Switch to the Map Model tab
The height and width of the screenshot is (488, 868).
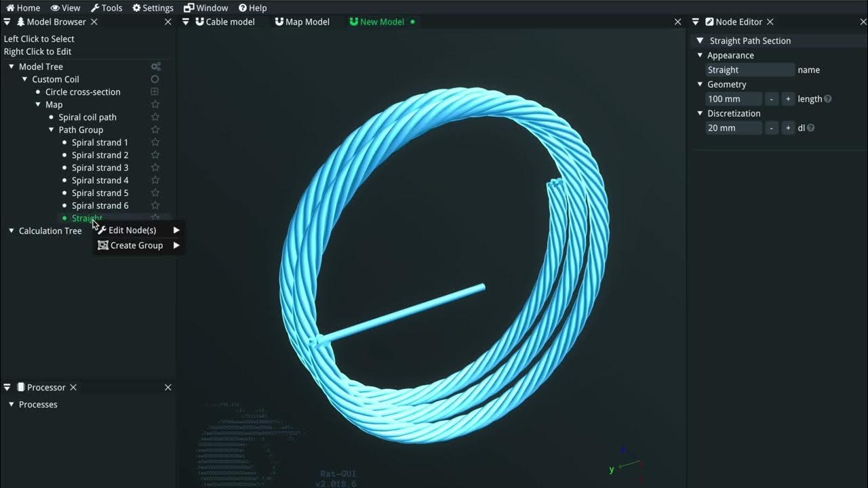point(302,22)
